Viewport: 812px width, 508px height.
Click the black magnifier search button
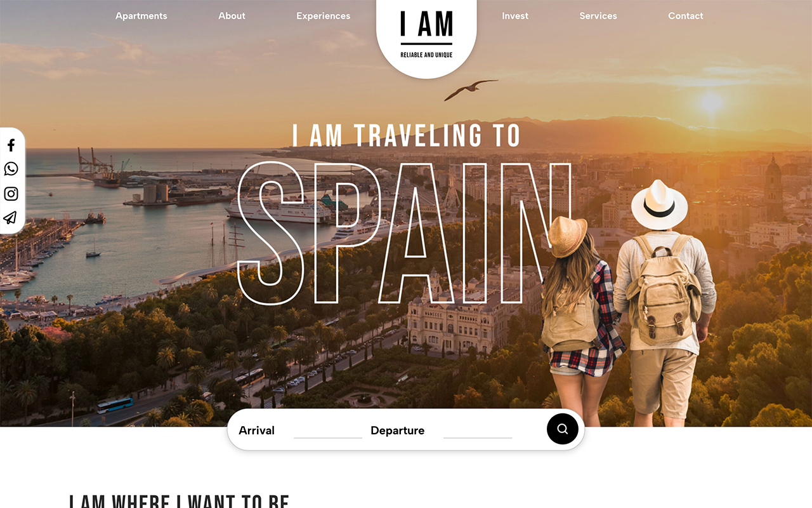[x=563, y=429]
